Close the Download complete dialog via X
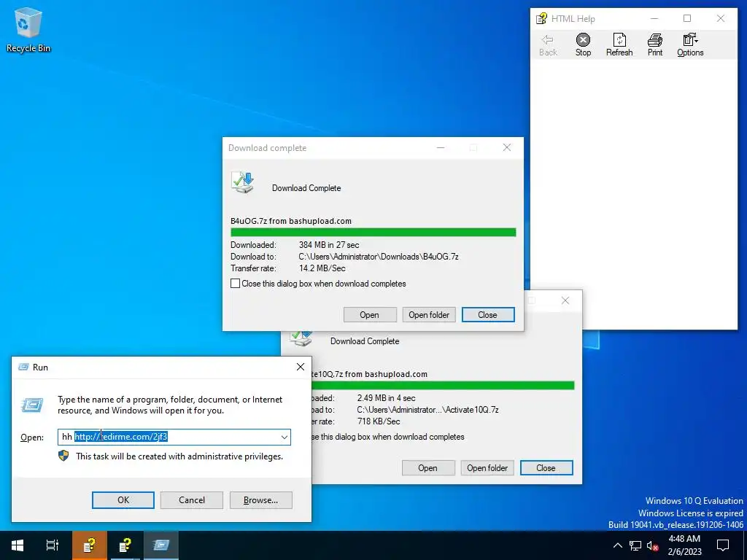Image resolution: width=747 pixels, height=560 pixels. [507, 147]
